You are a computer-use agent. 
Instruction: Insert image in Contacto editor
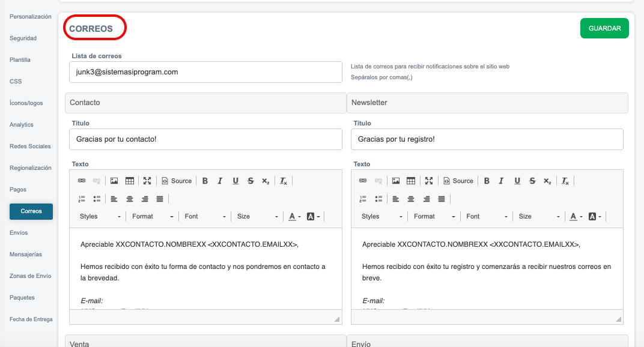[x=114, y=181]
